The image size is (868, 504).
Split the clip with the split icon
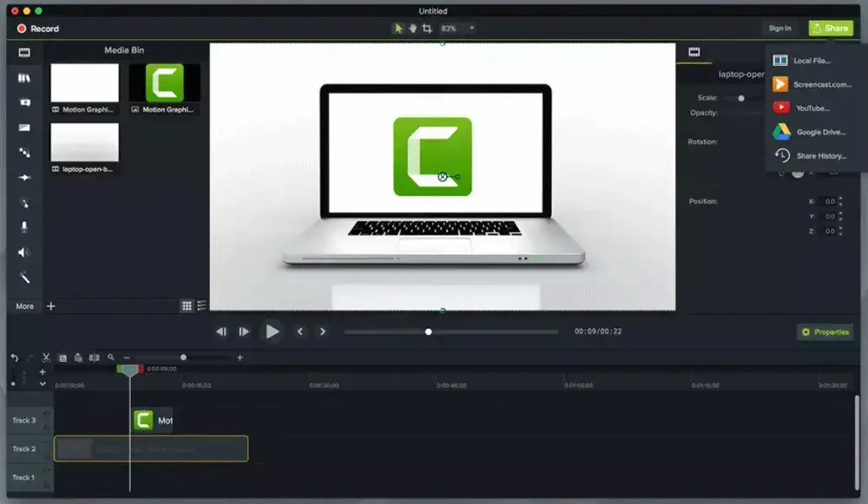[94, 358]
